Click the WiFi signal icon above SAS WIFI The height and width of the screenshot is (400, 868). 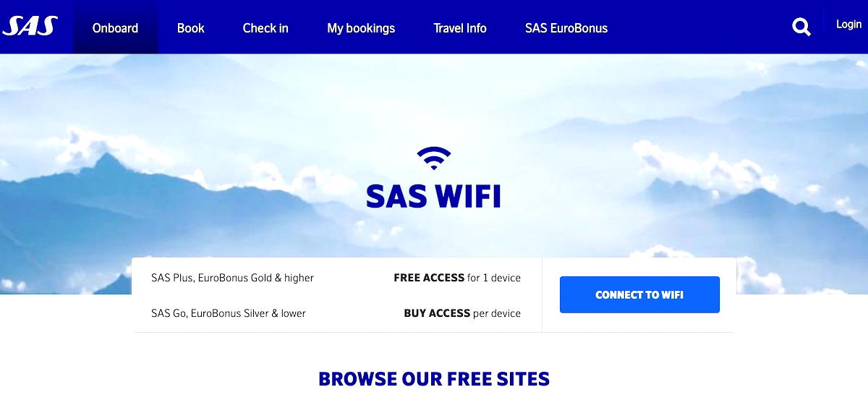coord(434,158)
